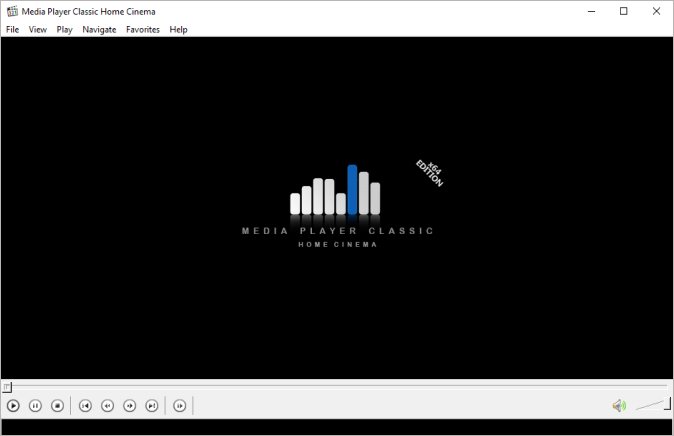Open the Favorites menu

click(143, 29)
